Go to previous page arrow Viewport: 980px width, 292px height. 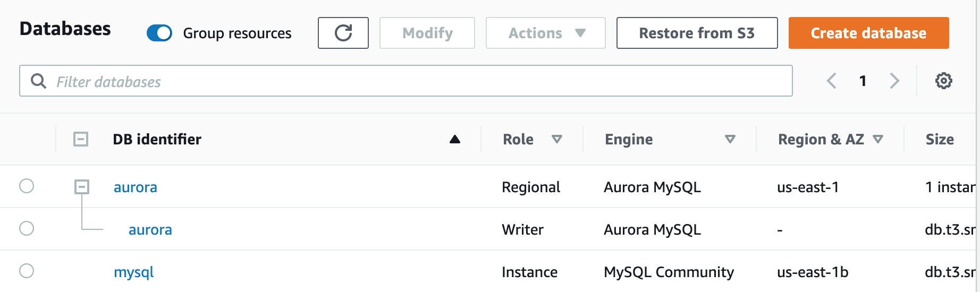(x=832, y=81)
